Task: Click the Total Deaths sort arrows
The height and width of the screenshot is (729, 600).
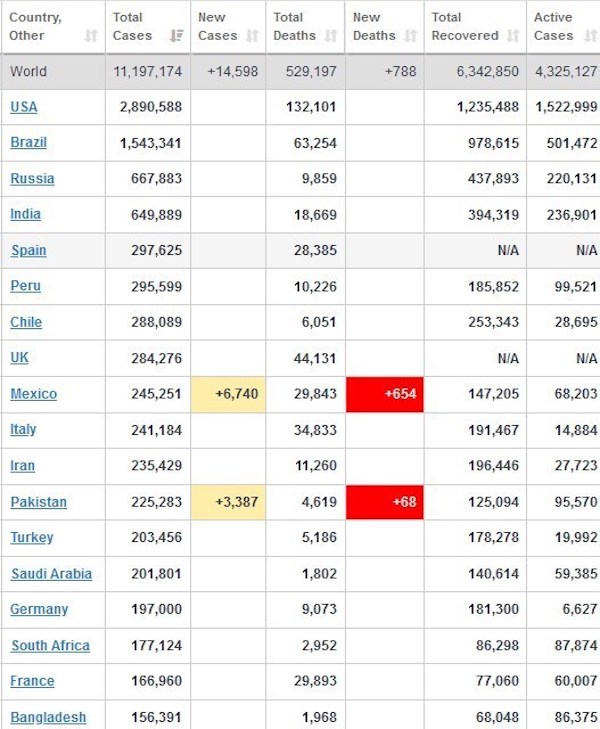Action: (330, 36)
